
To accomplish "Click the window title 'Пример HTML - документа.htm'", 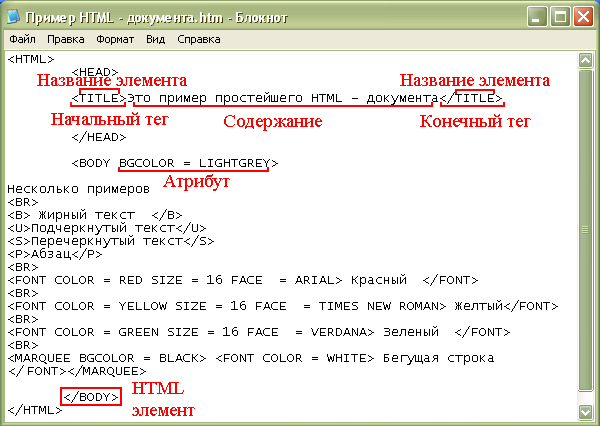I will click(x=124, y=18).
